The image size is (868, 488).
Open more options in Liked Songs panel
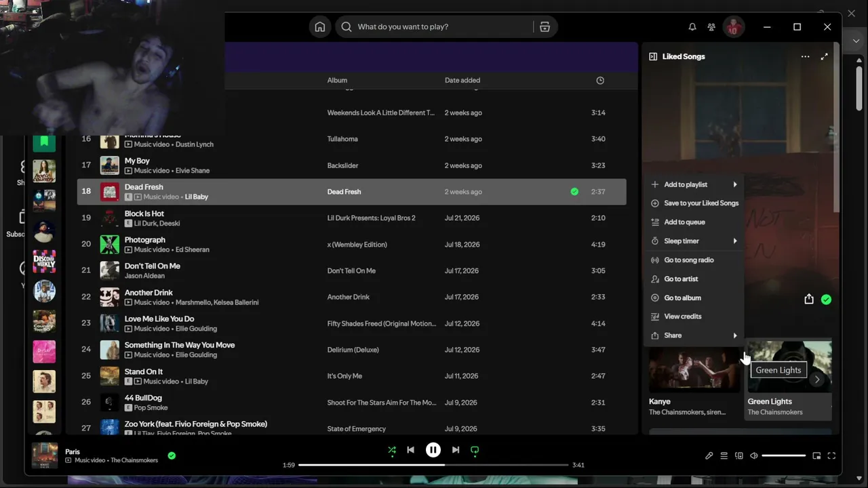click(805, 57)
